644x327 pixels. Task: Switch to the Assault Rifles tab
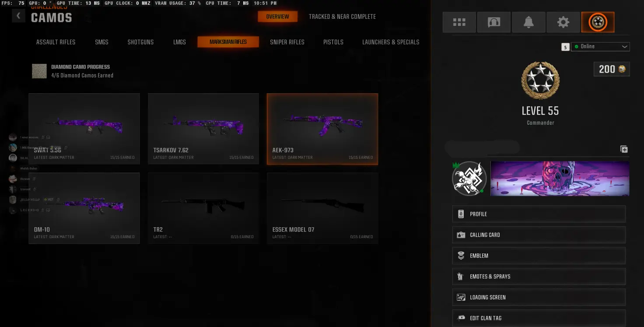click(x=56, y=42)
